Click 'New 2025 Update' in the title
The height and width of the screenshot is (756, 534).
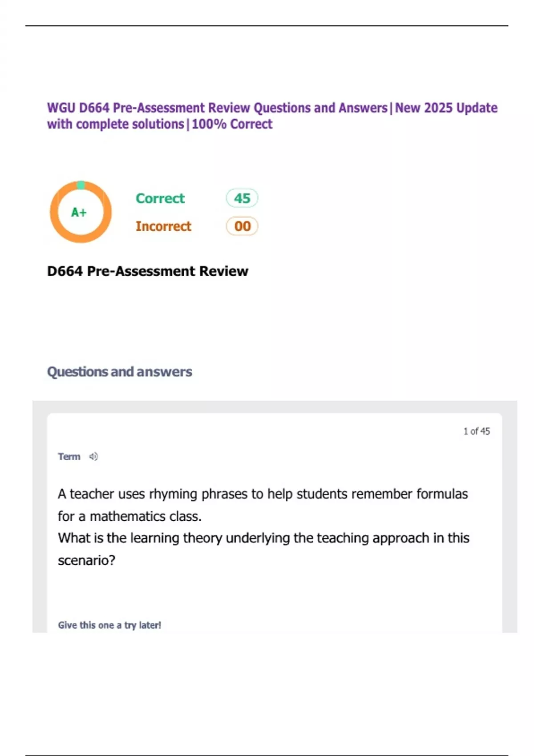click(446, 108)
